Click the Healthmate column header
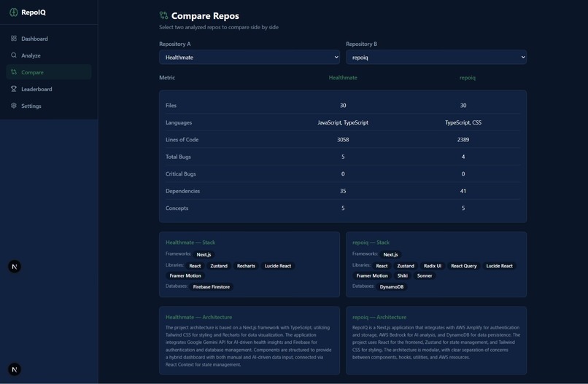Image resolution: width=588 pixels, height=384 pixels. tap(343, 77)
